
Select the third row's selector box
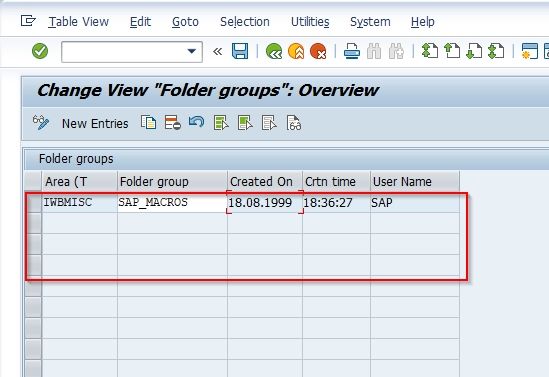(x=34, y=244)
